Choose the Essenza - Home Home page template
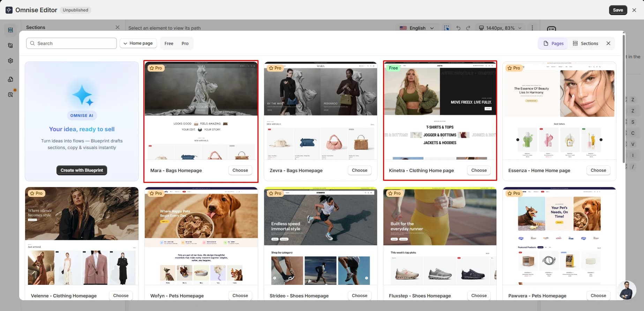 tap(598, 170)
